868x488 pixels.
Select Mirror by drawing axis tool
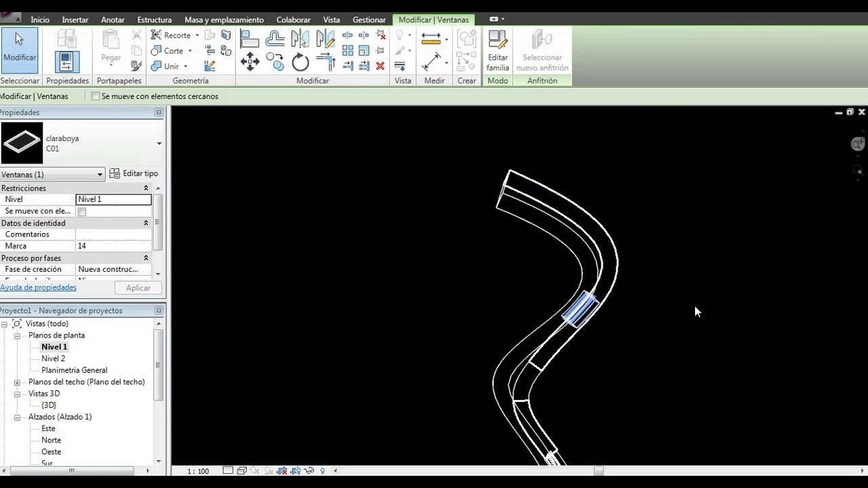click(325, 39)
